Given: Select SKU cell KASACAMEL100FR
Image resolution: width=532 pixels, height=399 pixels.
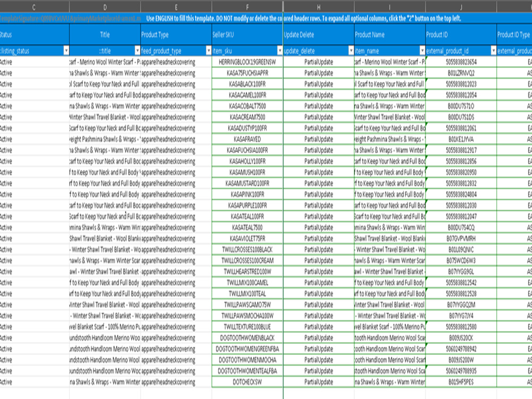Looking at the screenshot, I should click(247, 95).
